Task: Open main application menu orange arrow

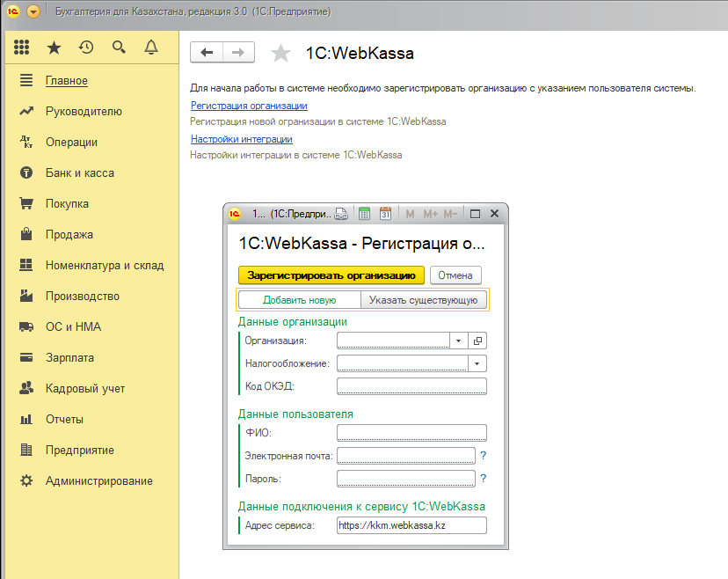Action: tap(33, 11)
